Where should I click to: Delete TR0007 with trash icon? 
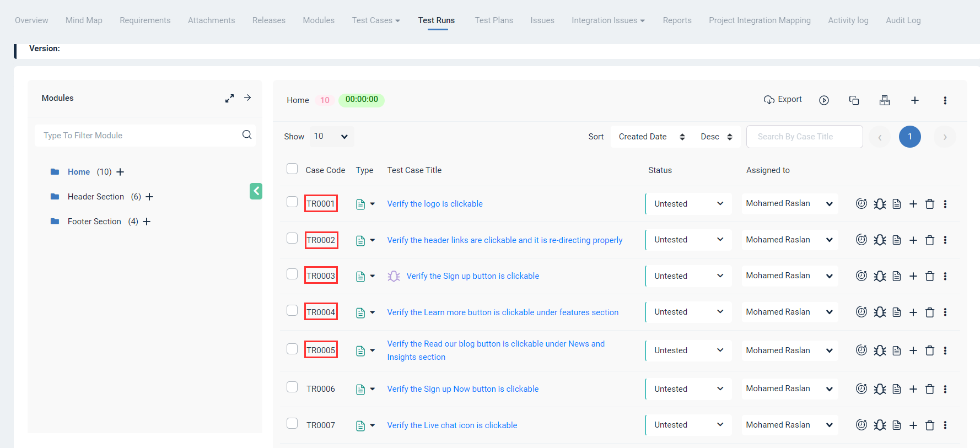click(930, 425)
